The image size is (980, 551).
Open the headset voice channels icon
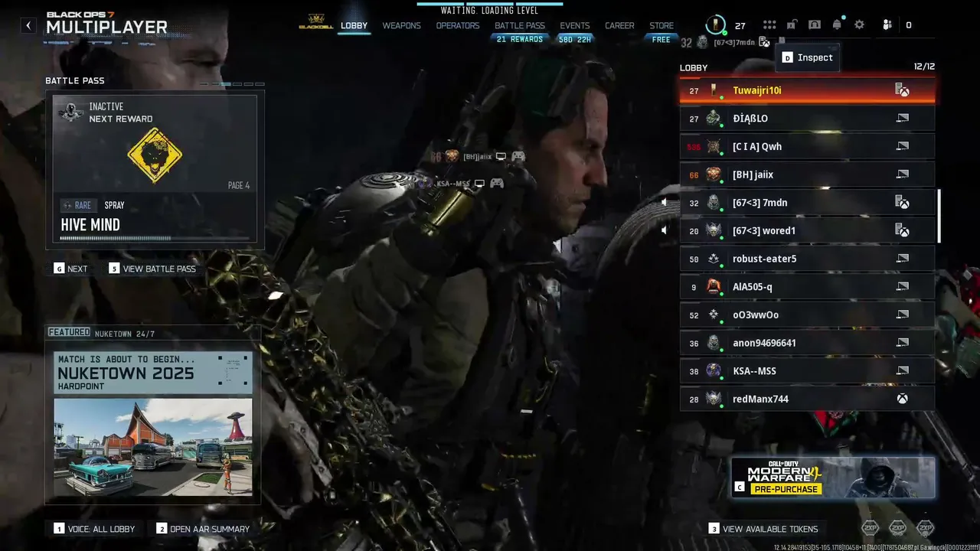pos(815,25)
